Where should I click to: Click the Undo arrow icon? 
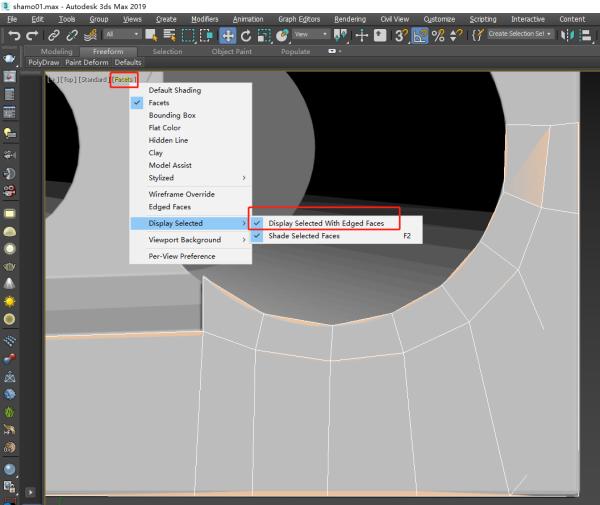[14, 36]
